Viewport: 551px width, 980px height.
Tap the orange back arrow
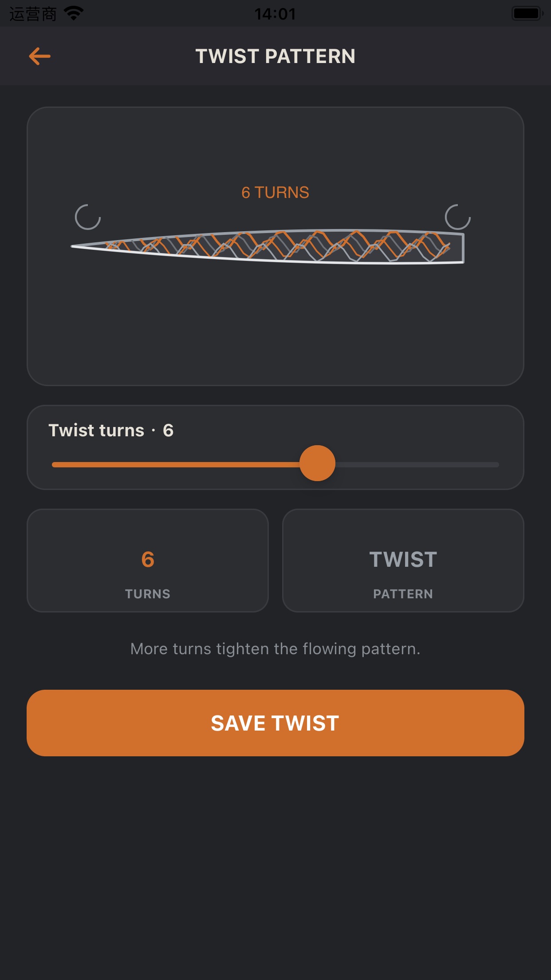pyautogui.click(x=39, y=56)
